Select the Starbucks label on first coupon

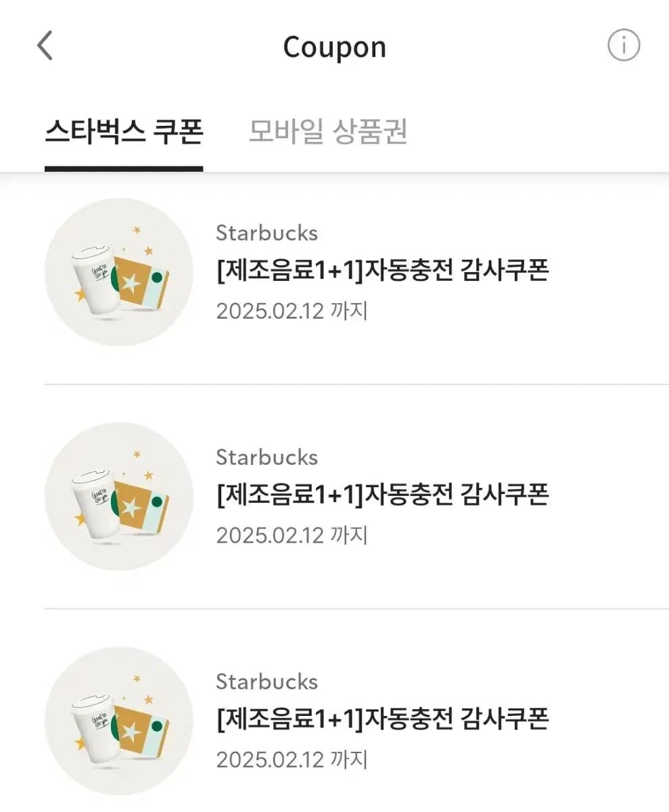point(267,233)
